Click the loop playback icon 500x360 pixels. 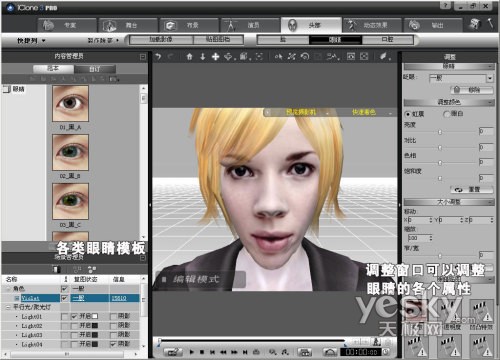tap(256, 352)
